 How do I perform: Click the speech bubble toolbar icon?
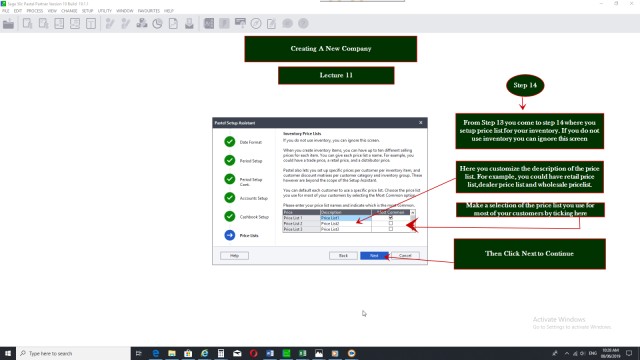coord(287,23)
